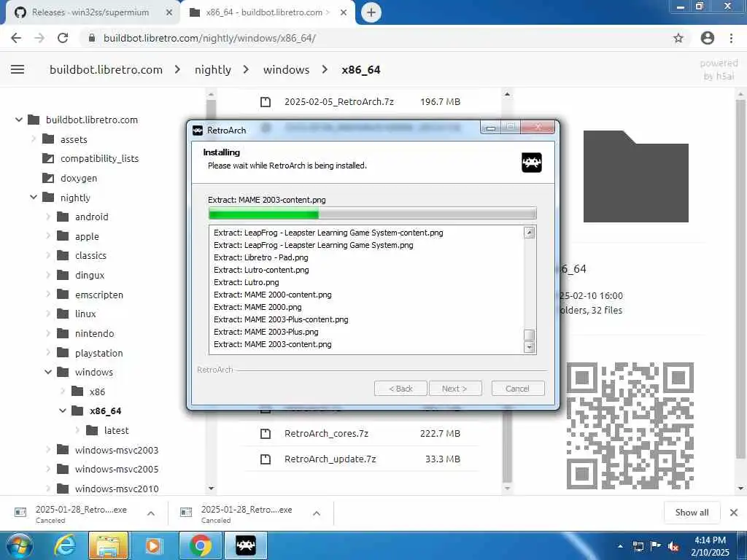Download 2025-02-05_RetroArch.7z file
Screen dimensions: 747x560
point(338,101)
